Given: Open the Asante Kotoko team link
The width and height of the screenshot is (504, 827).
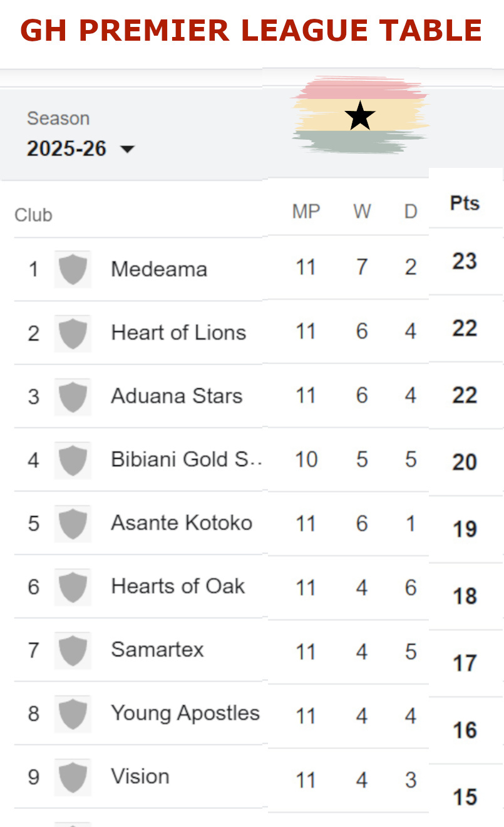Looking at the screenshot, I should (x=182, y=523).
